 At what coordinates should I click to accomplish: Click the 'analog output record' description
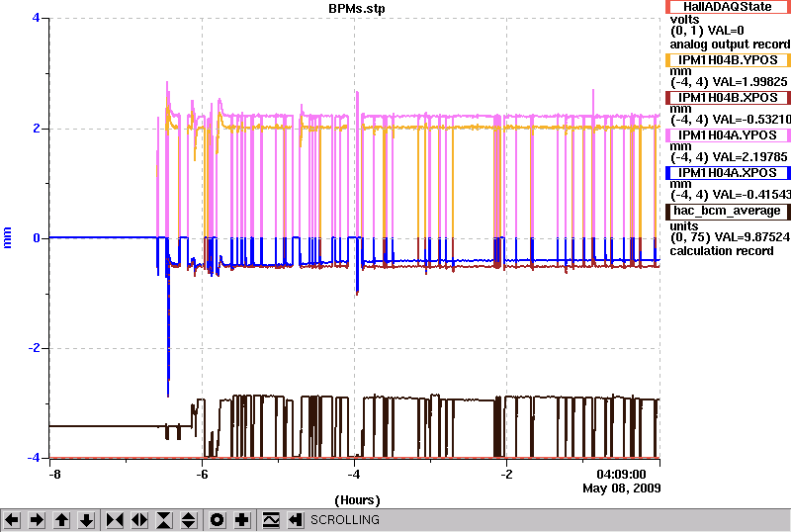[x=730, y=44]
